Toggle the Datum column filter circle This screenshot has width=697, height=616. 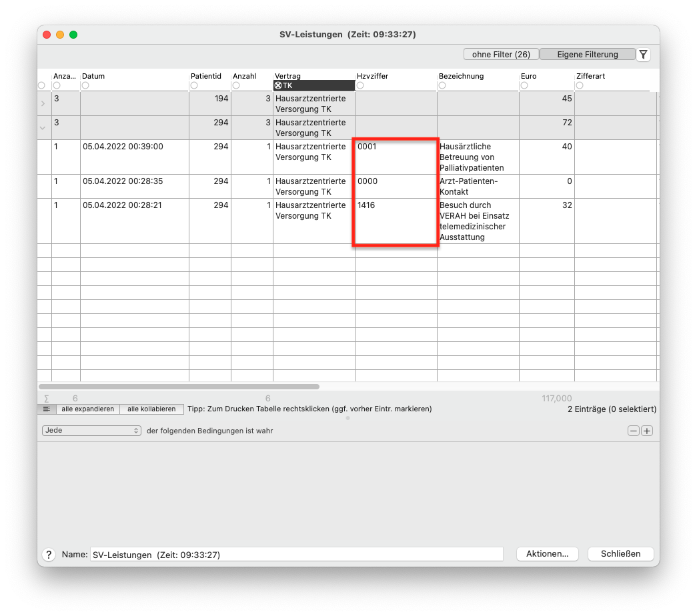[x=85, y=85]
